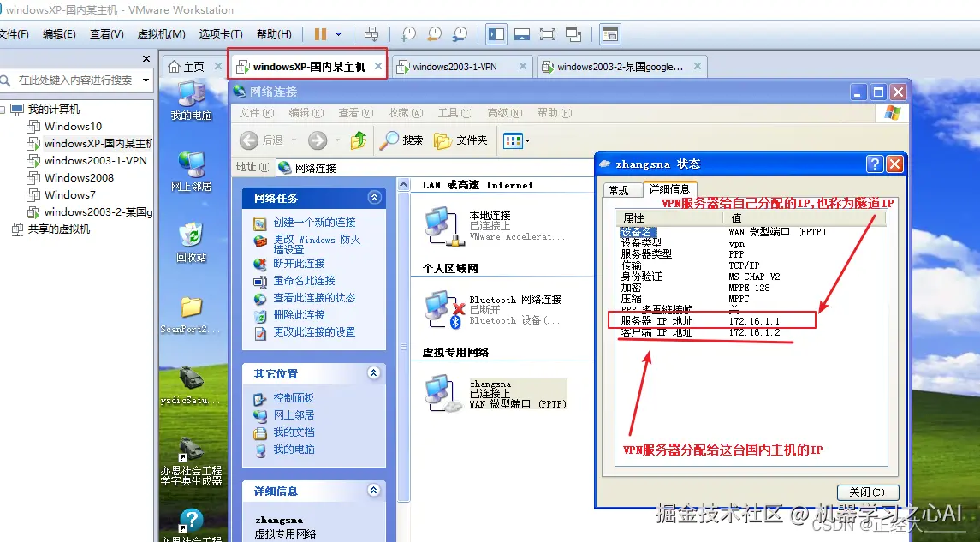The image size is (980, 542).
Task: Open 收藏(A) menu in 网络连接 window
Action: (405, 112)
